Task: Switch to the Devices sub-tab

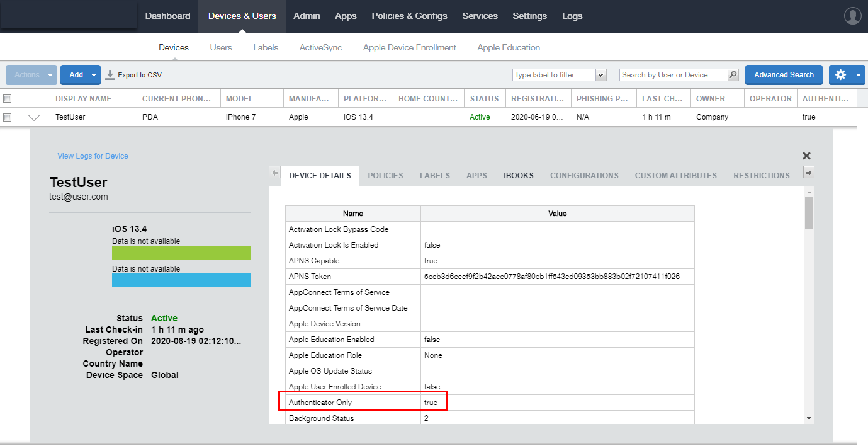Action: pos(174,47)
